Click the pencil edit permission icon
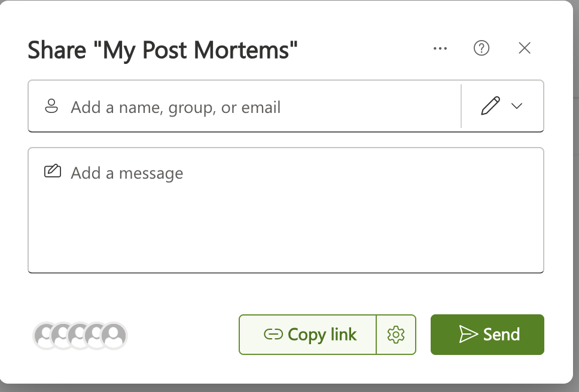This screenshot has width=579, height=392. [x=490, y=106]
